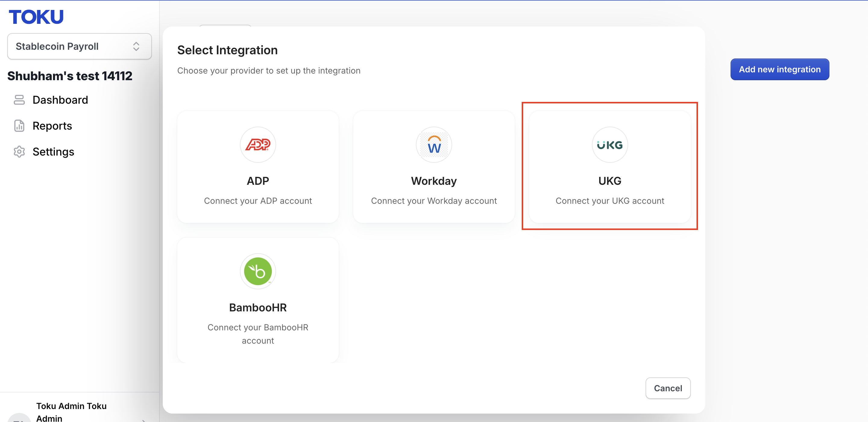This screenshot has width=868, height=422.
Task: Click Add new integration button
Action: click(780, 69)
